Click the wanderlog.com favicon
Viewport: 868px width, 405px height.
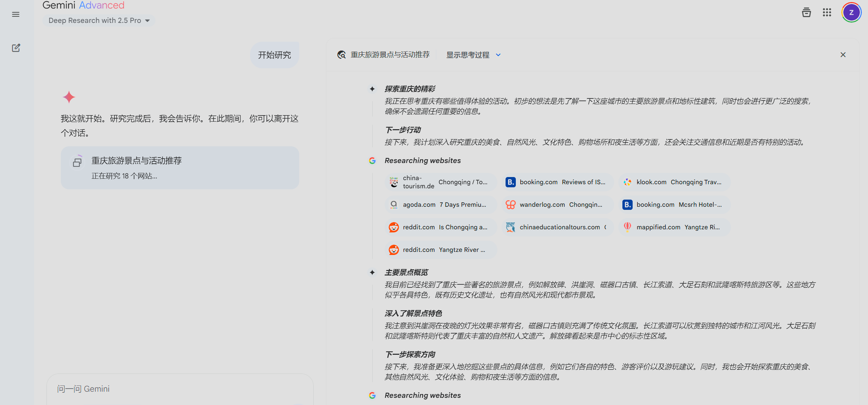511,205
